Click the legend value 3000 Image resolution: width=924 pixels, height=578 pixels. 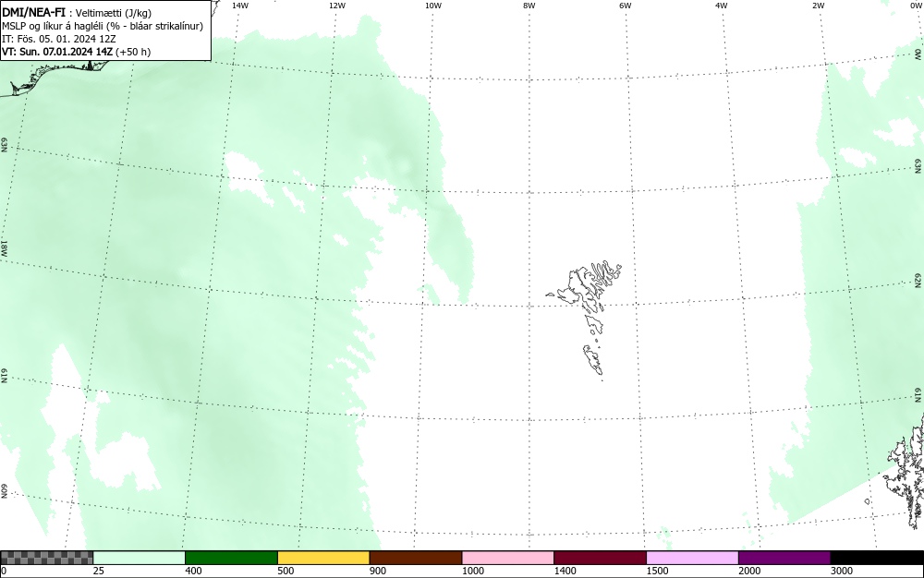(842, 571)
